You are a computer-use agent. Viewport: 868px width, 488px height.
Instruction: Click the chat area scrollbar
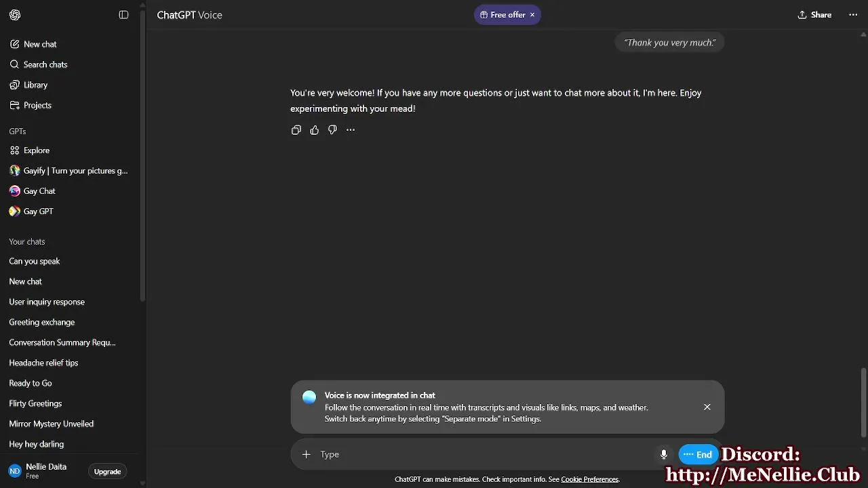tap(863, 403)
